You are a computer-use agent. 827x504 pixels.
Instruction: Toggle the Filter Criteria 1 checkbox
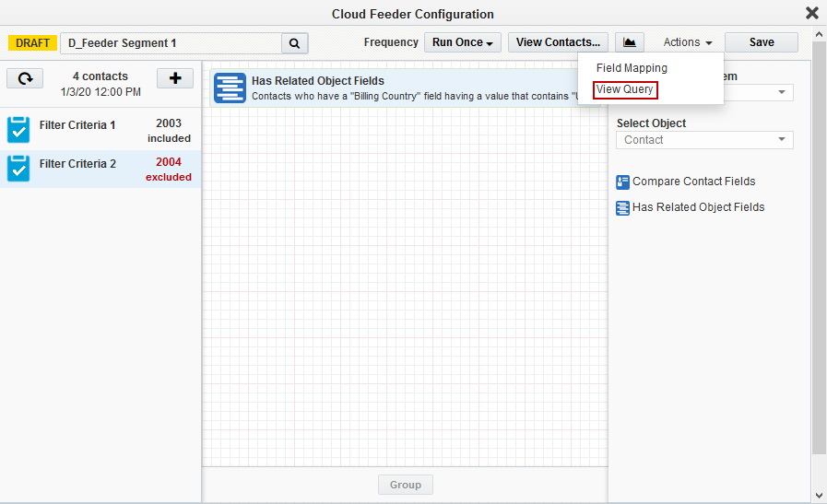(18, 130)
